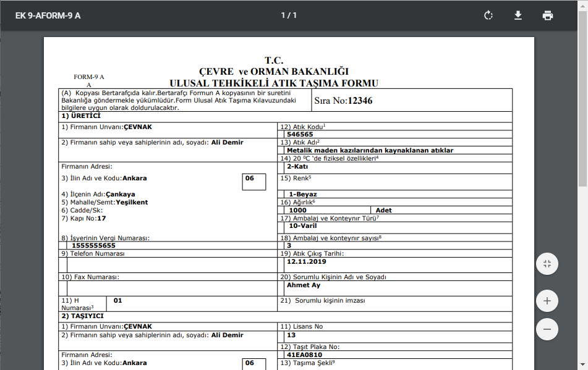Select the Atık Kodu value 546565
The width and height of the screenshot is (588, 370).
point(300,134)
